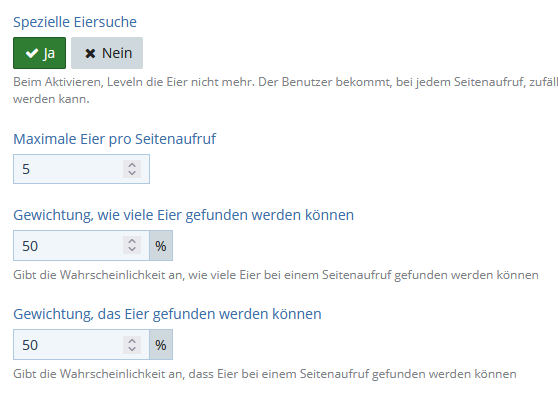The height and width of the screenshot is (400, 558).
Task: Decrement 'das Eier gefunden' weighting down arrow
Action: point(132,349)
